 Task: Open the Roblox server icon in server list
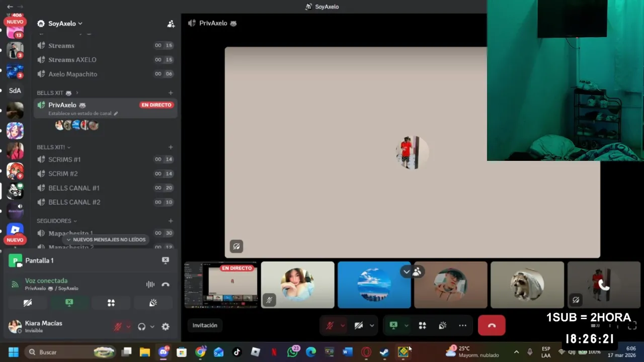[x=15, y=230]
